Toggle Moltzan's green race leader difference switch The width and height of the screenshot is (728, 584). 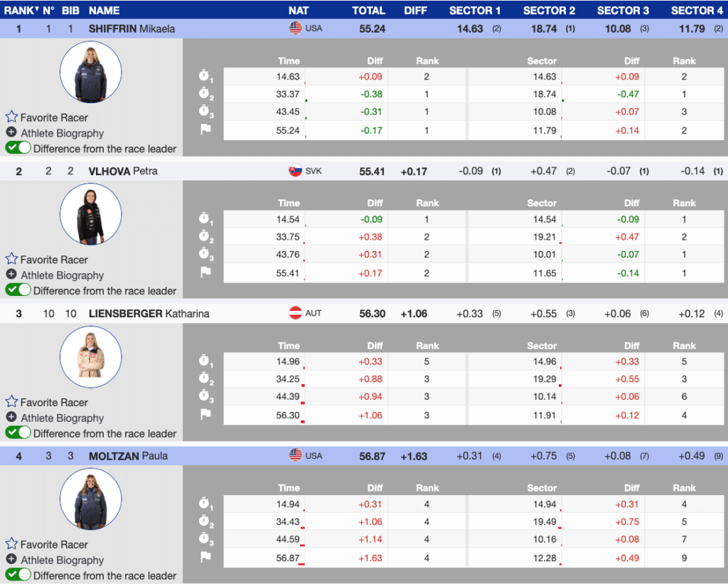18,575
